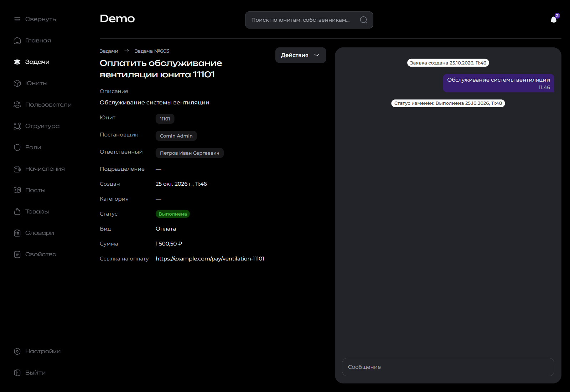Open Пользователи via its people icon

[17, 105]
